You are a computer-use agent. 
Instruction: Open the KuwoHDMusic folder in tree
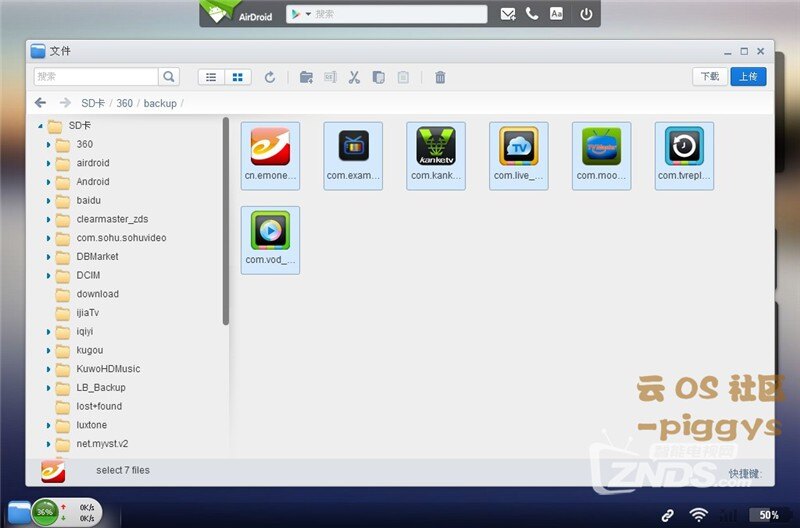pos(97,369)
